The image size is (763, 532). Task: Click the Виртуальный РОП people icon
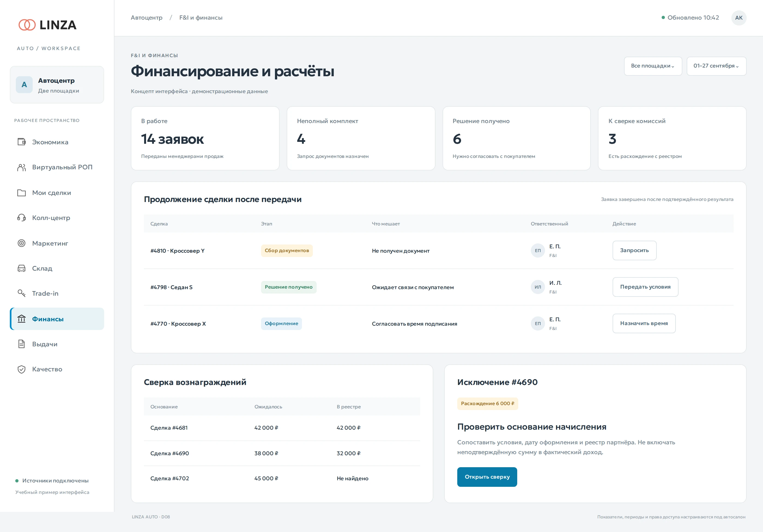tap(22, 167)
